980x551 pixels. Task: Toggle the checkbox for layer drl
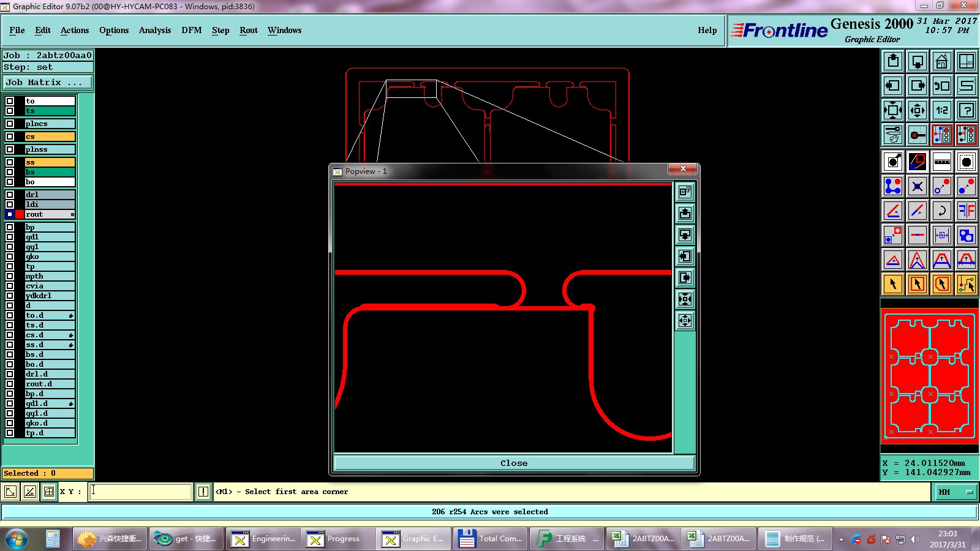[10, 195]
